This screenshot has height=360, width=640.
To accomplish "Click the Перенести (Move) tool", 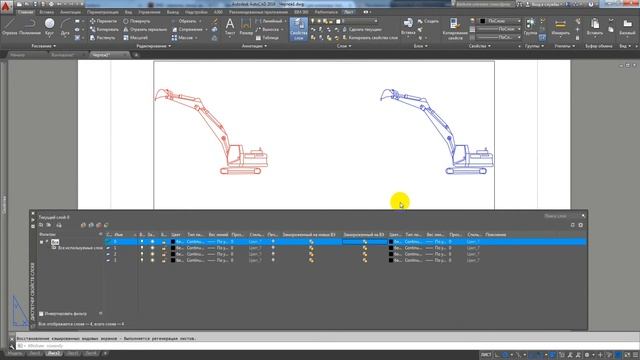I will pyautogui.click(x=103, y=21).
